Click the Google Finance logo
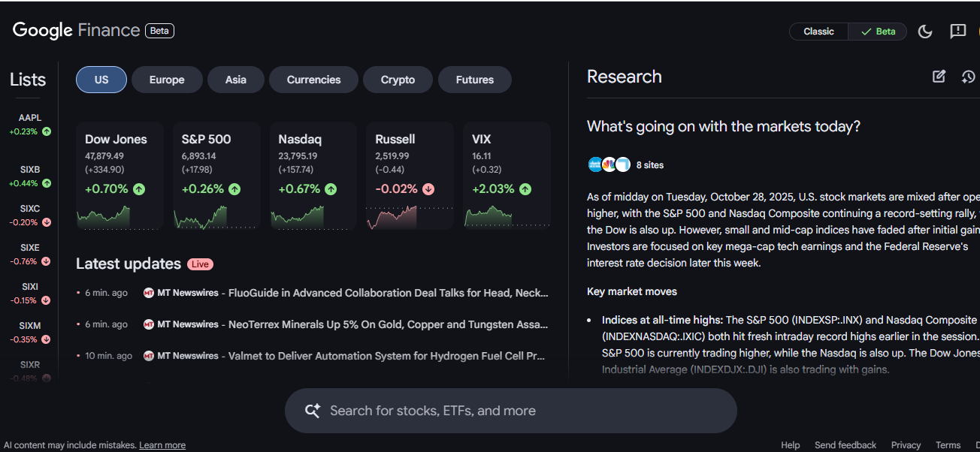 (77, 30)
